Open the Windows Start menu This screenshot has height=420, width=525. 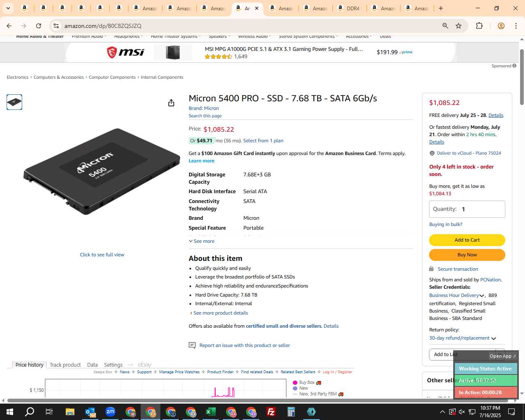pyautogui.click(x=9, y=412)
